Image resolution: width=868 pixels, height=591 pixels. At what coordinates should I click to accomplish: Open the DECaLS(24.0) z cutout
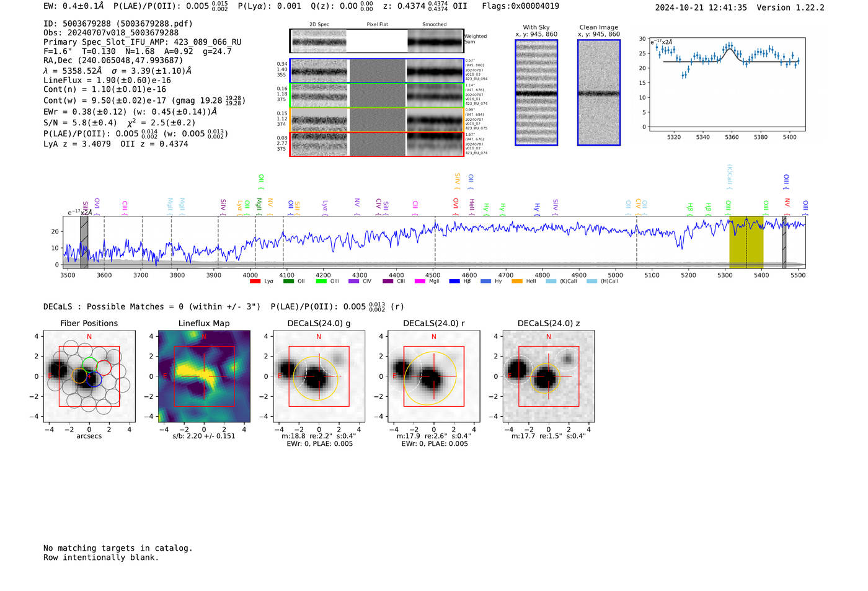[x=548, y=376]
